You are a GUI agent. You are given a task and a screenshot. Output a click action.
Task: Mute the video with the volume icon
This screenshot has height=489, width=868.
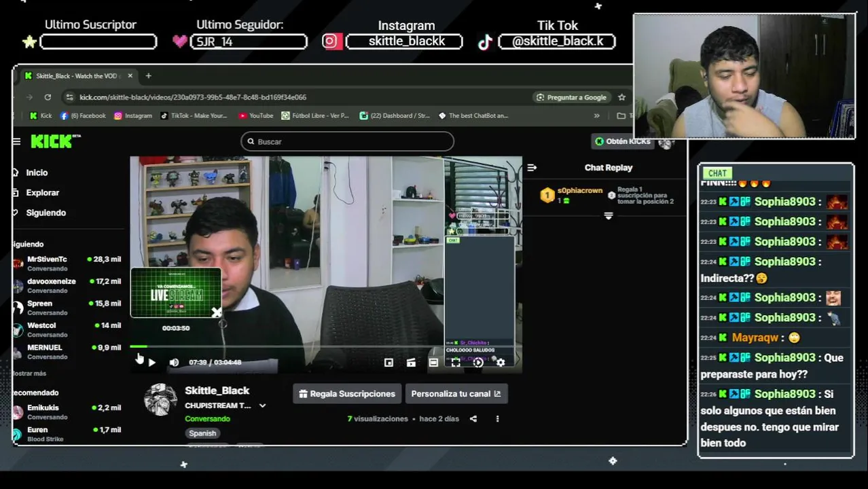[x=174, y=363]
